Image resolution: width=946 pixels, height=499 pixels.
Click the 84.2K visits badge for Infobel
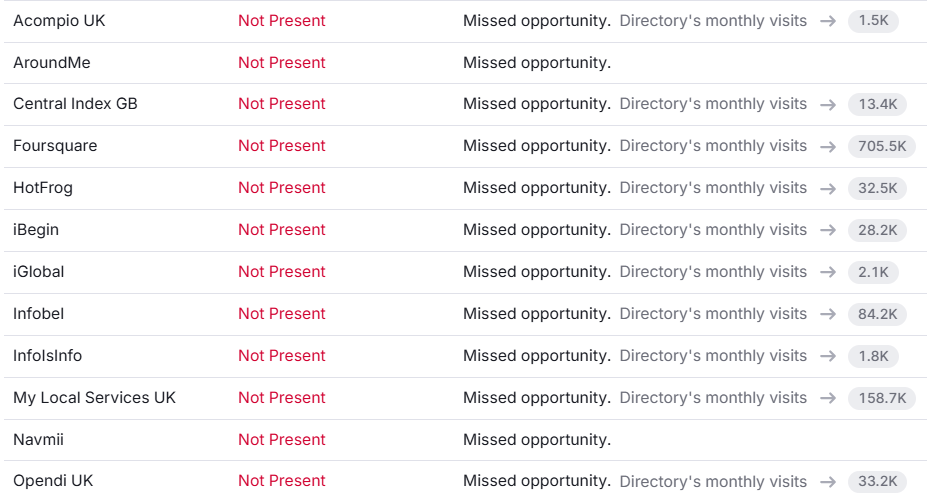click(x=877, y=314)
